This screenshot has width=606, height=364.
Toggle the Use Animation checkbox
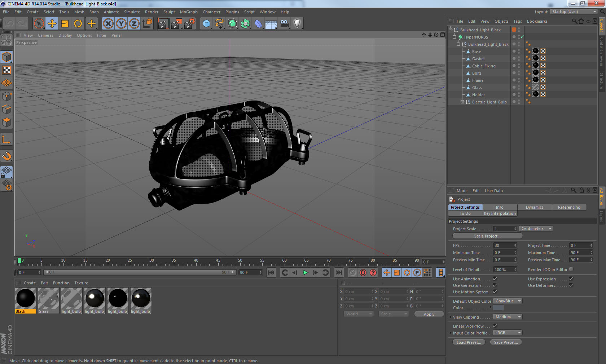pos(495,279)
